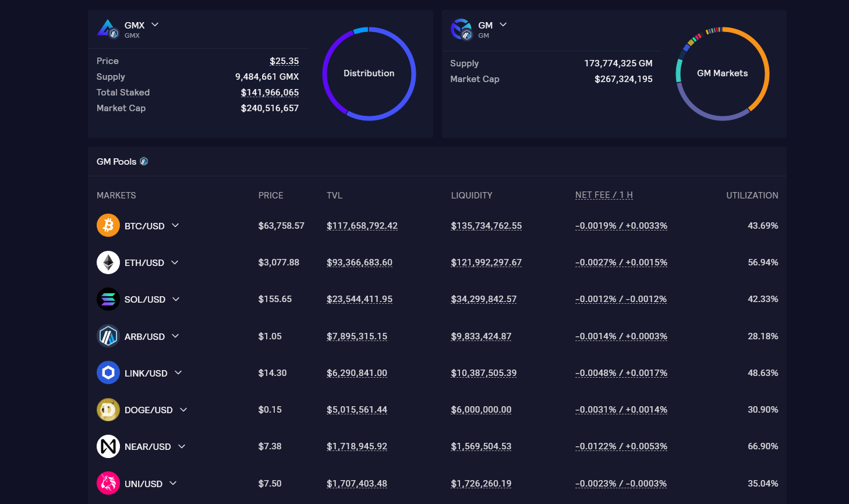Click the UNI/USD TVL $1,707,403.48
Viewport: 849px width, 504px height.
357,483
